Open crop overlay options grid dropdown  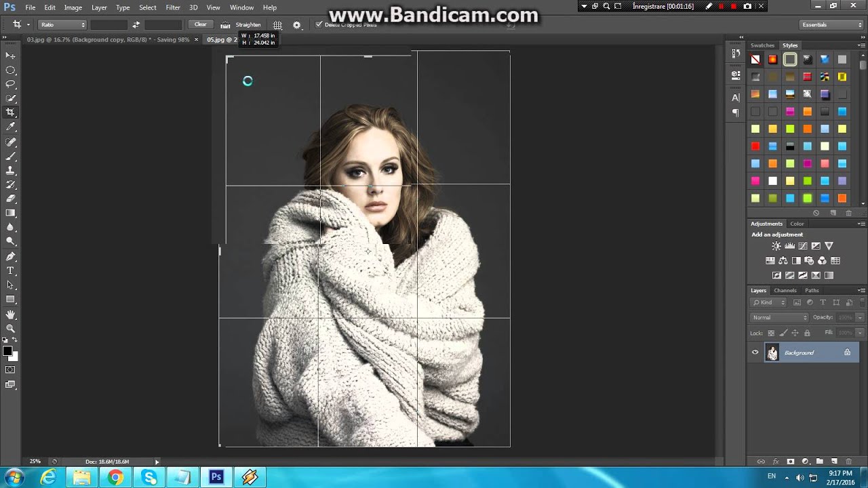pos(278,25)
